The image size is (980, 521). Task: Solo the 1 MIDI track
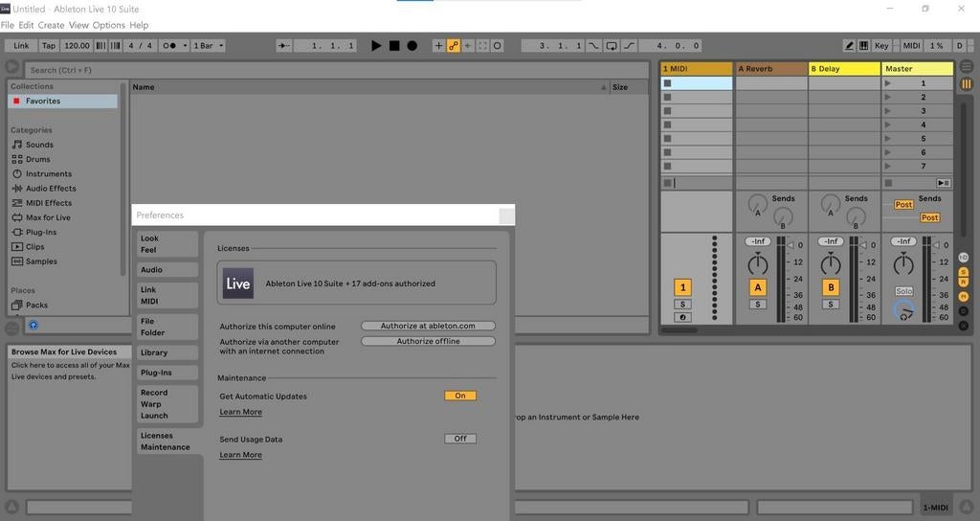point(682,305)
